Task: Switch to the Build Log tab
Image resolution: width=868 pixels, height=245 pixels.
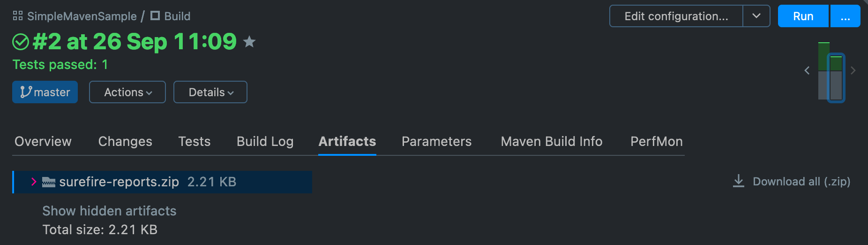Action: 265,141
